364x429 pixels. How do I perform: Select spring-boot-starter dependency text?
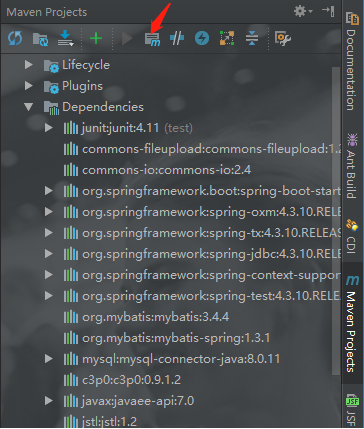(x=211, y=191)
